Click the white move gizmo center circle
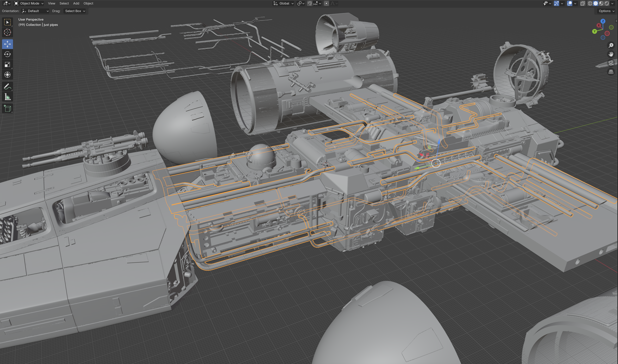 point(436,163)
